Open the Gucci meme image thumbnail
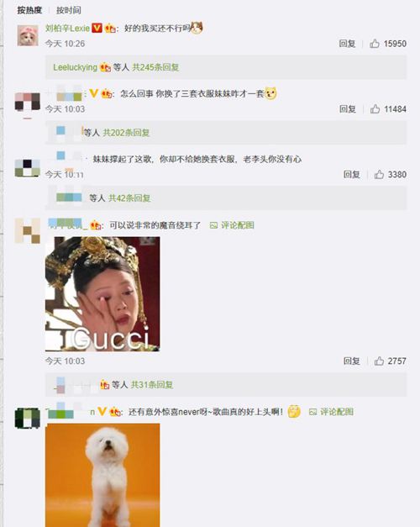Image resolution: width=420 pixels, height=527 pixels. [102, 294]
